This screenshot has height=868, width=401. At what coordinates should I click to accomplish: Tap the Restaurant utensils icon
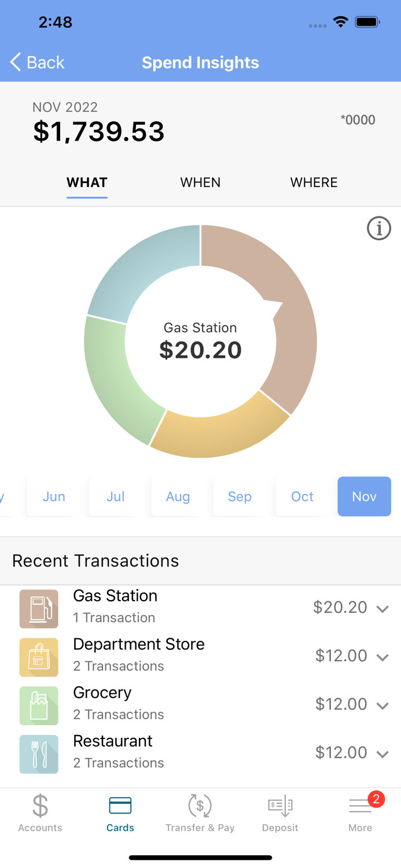tap(39, 754)
